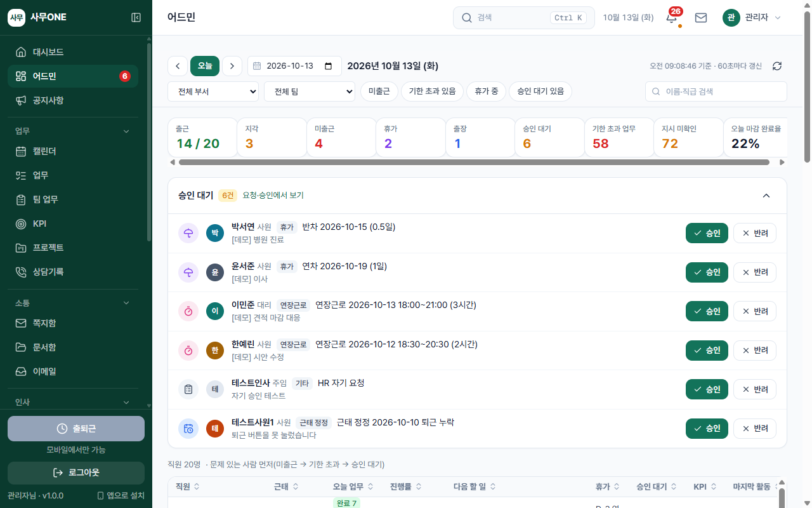Click the 오늘 button

(x=205, y=66)
